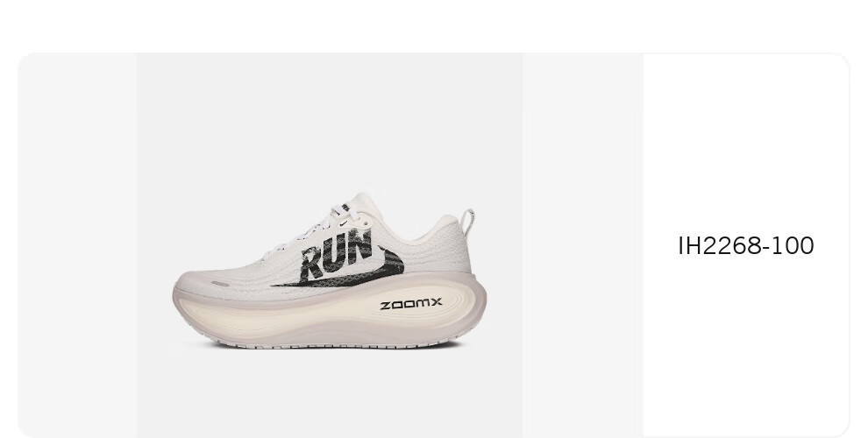Screen dimensions: 868x438
Task: Click the small swoosh on the shoe tongue
Action: (x=345, y=223)
